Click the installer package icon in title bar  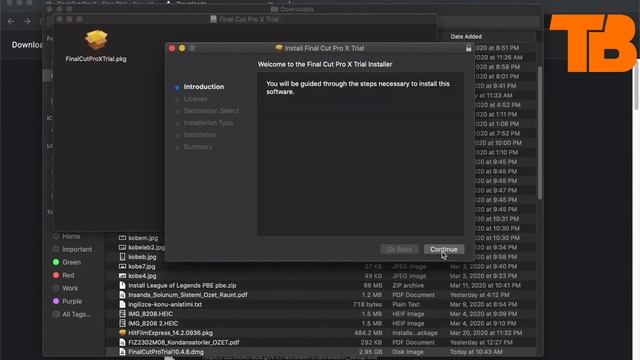pos(279,48)
